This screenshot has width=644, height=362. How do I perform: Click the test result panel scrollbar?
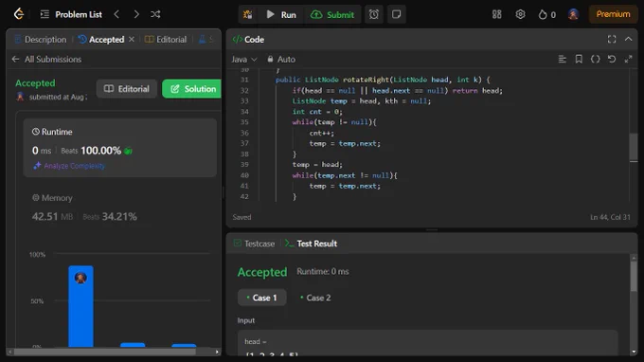(634, 276)
